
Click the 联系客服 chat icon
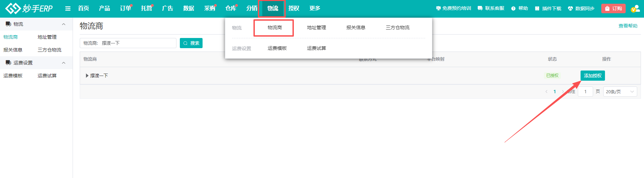pyautogui.click(x=480, y=8)
